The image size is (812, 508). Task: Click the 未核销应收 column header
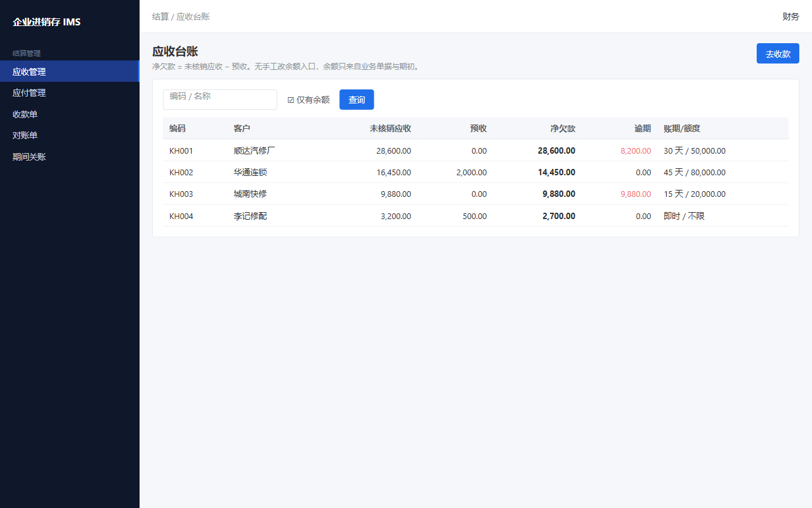tap(390, 128)
